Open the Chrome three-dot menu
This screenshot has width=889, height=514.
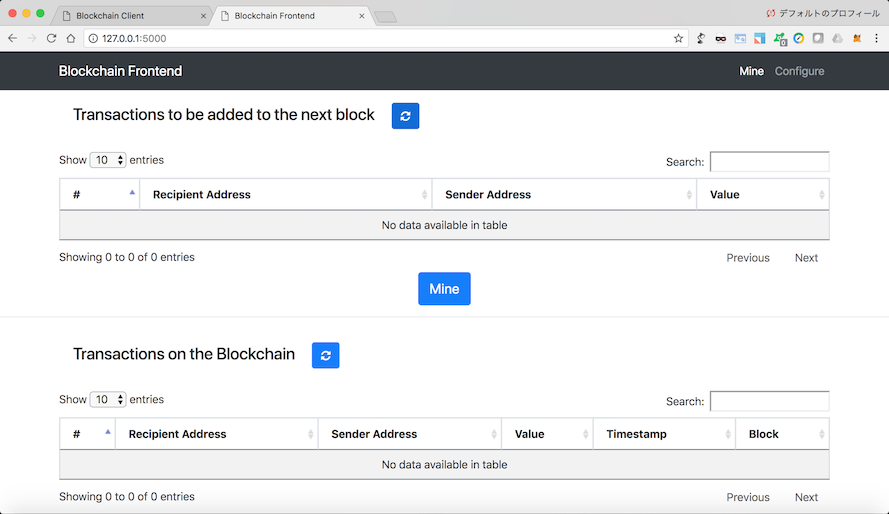pyautogui.click(x=876, y=38)
